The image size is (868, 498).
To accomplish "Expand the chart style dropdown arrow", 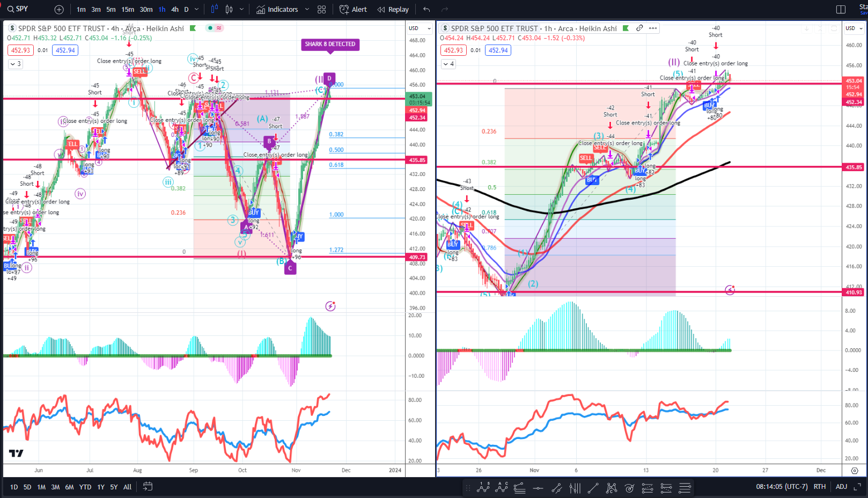I will 241,10.
